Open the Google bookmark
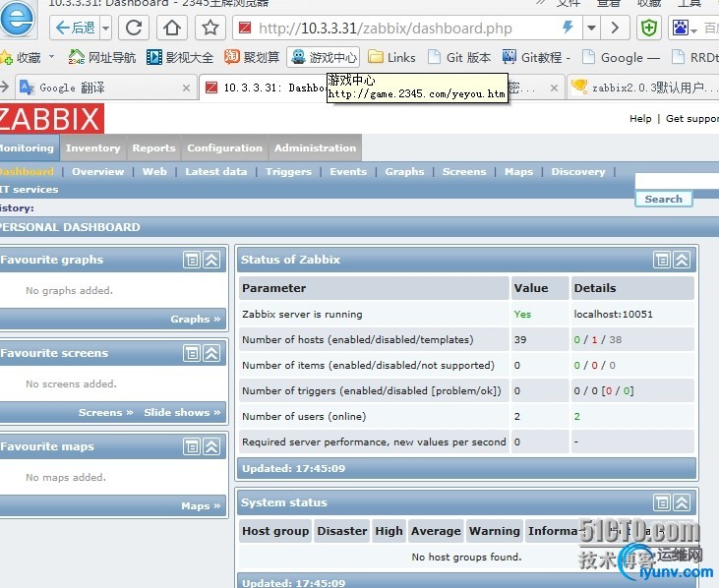This screenshot has width=719, height=588. click(x=621, y=57)
